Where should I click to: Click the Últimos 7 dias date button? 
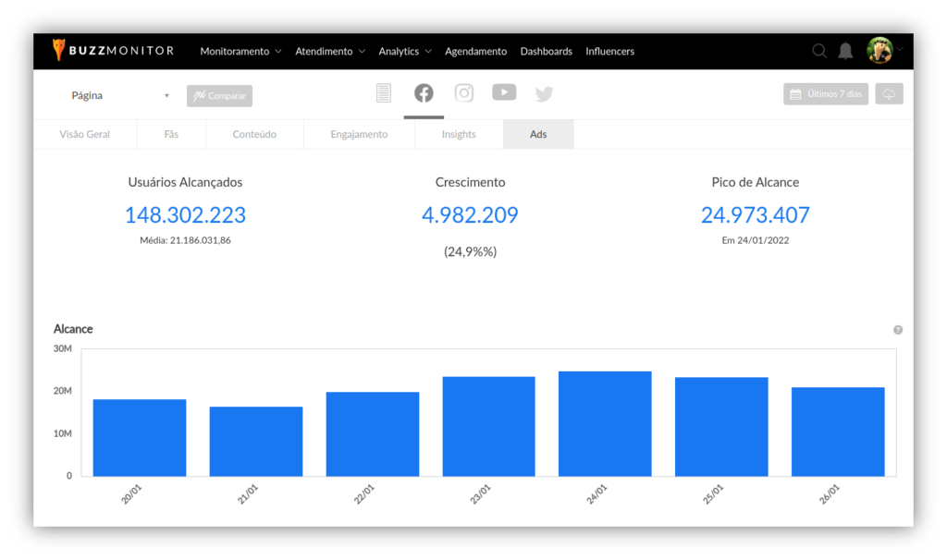click(826, 94)
